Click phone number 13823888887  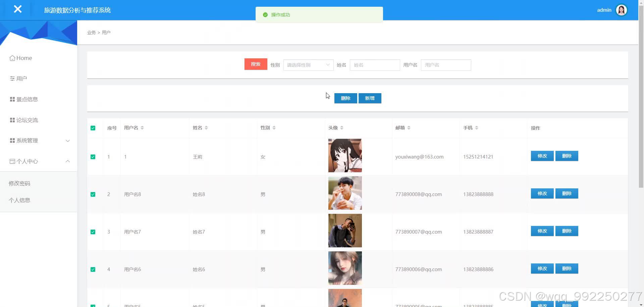[478, 232]
